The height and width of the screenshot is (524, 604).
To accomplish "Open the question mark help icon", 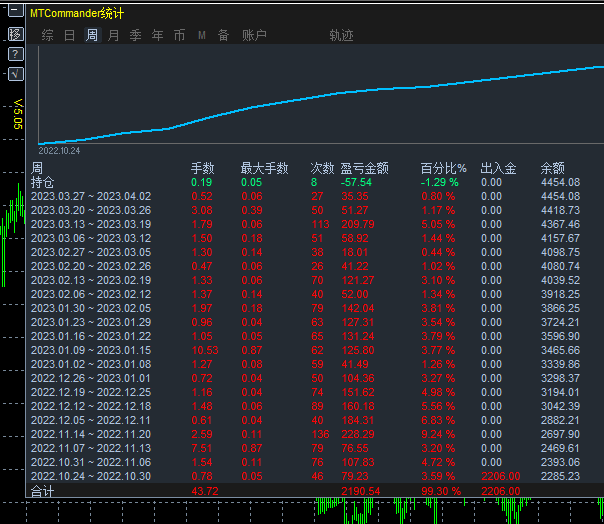I will pos(15,54).
